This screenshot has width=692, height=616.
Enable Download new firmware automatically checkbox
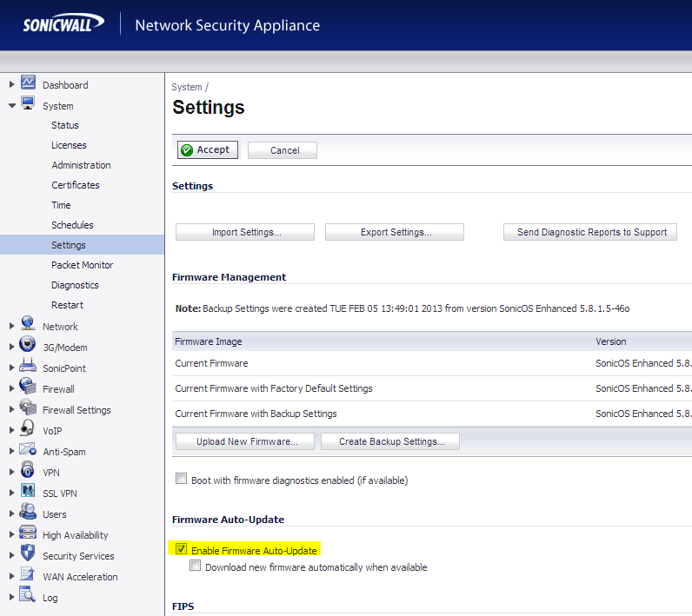coord(196,566)
